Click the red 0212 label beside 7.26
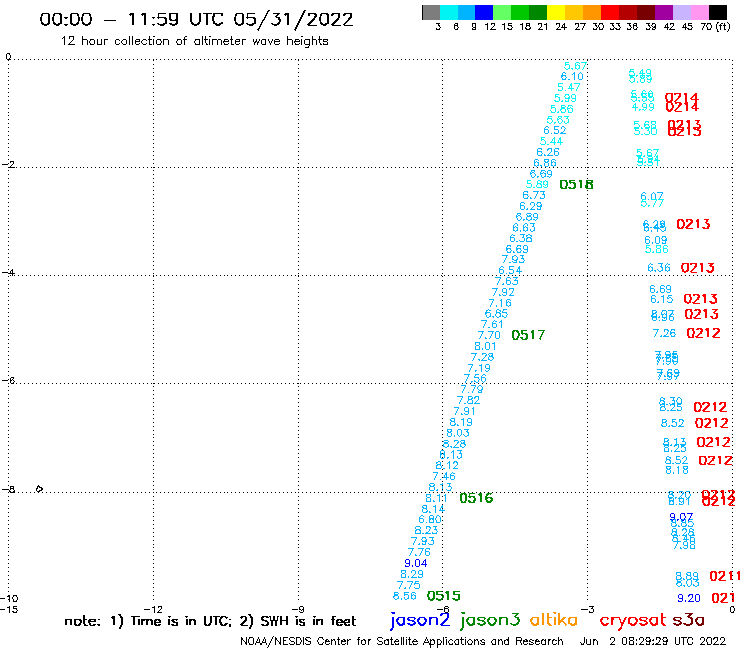740x650 pixels. [703, 333]
